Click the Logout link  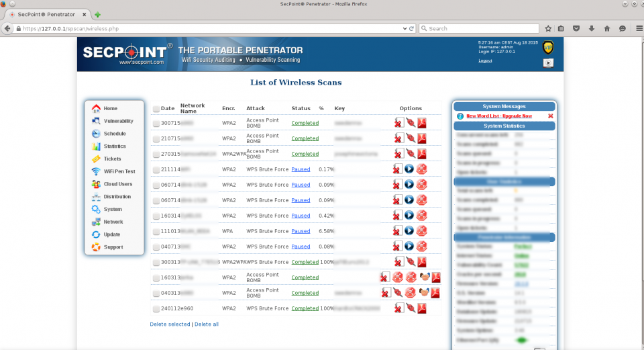tap(485, 60)
